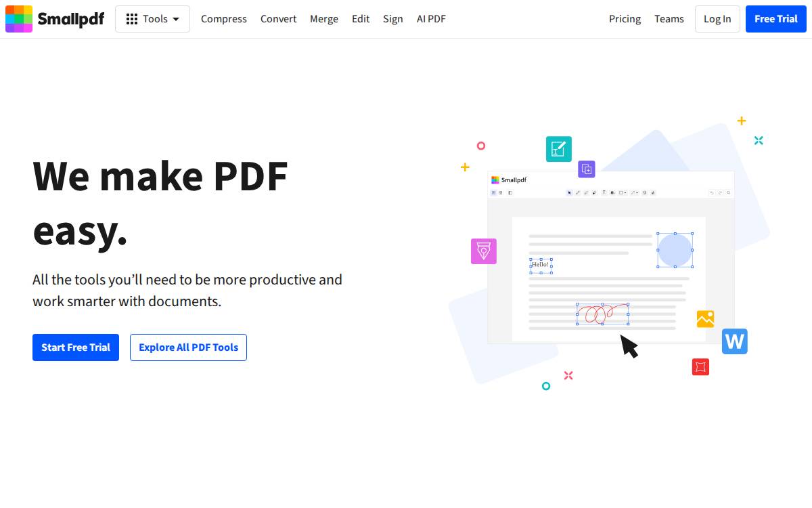Click the Start Free Trial button

(76, 347)
